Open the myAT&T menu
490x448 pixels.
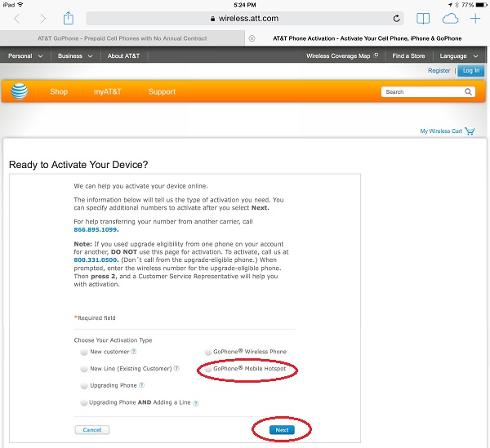(108, 91)
